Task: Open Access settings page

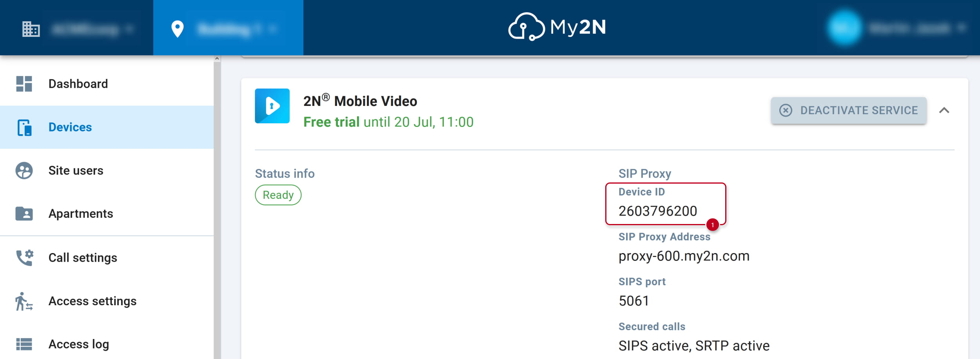Action: coord(107,301)
